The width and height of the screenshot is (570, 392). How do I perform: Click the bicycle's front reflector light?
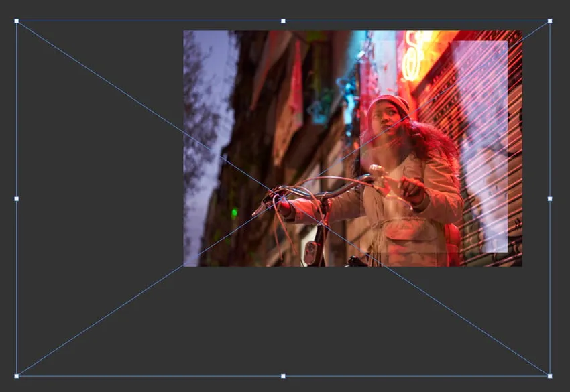pyautogui.click(x=310, y=253)
